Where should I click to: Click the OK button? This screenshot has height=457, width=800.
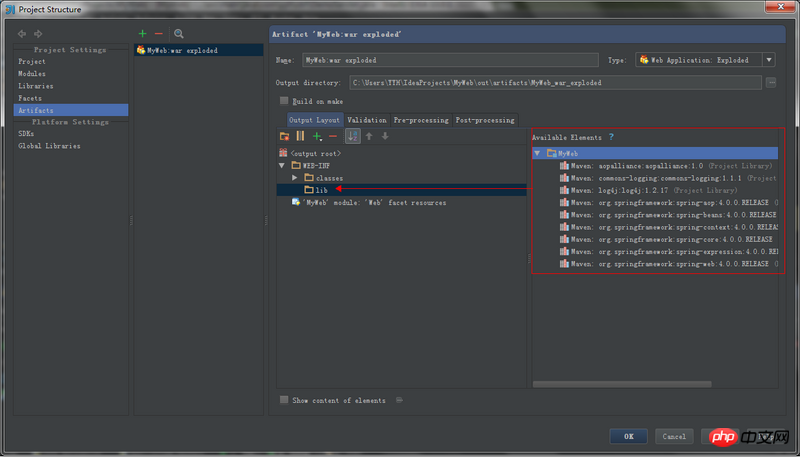(629, 436)
